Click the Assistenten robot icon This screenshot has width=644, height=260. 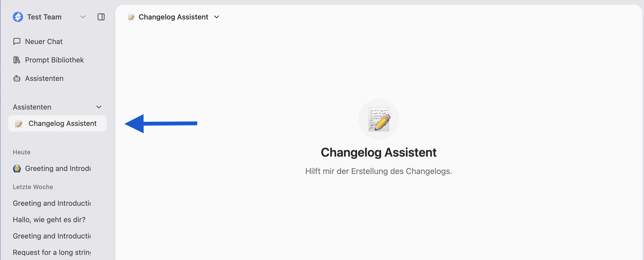(17, 78)
